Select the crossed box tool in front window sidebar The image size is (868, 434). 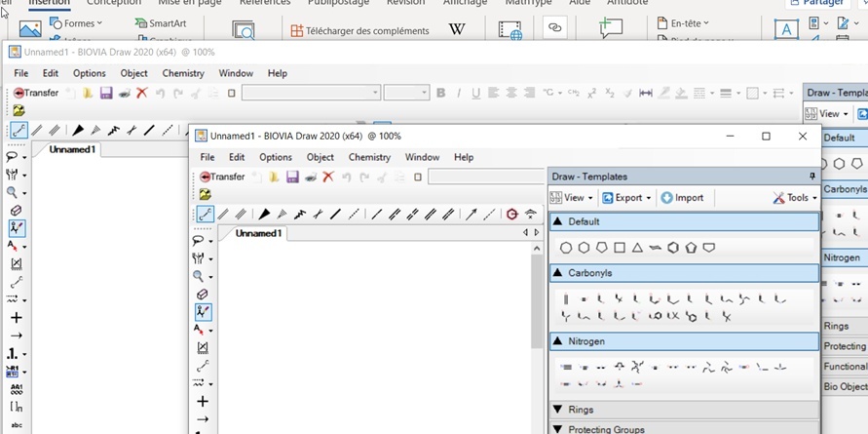point(203,347)
